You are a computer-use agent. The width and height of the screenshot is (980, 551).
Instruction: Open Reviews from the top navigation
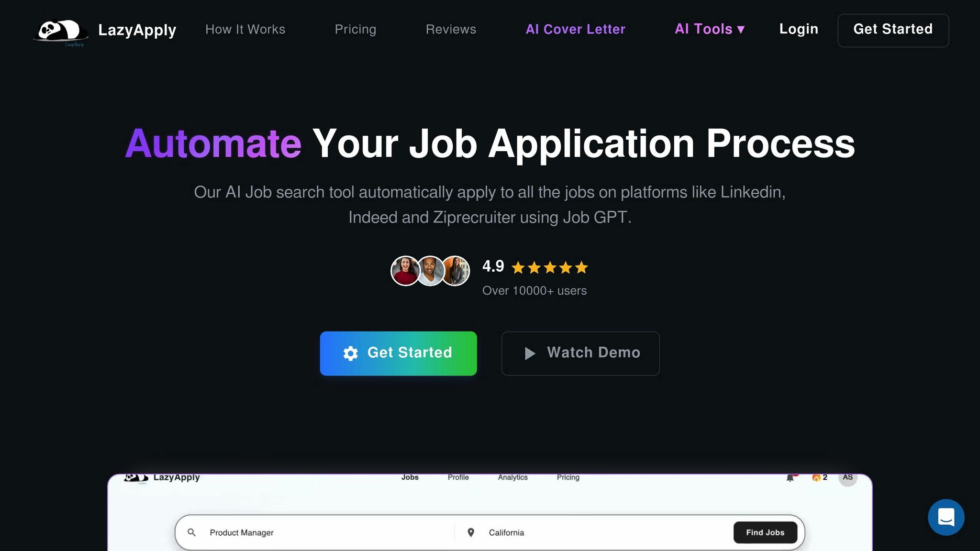(451, 29)
